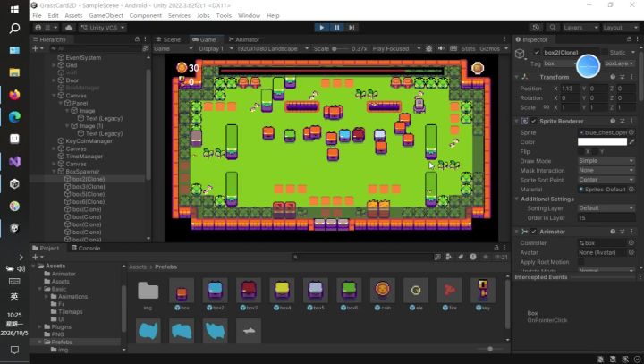Pause the game with the pause button
The height and width of the screenshot is (364, 644).
337,28
